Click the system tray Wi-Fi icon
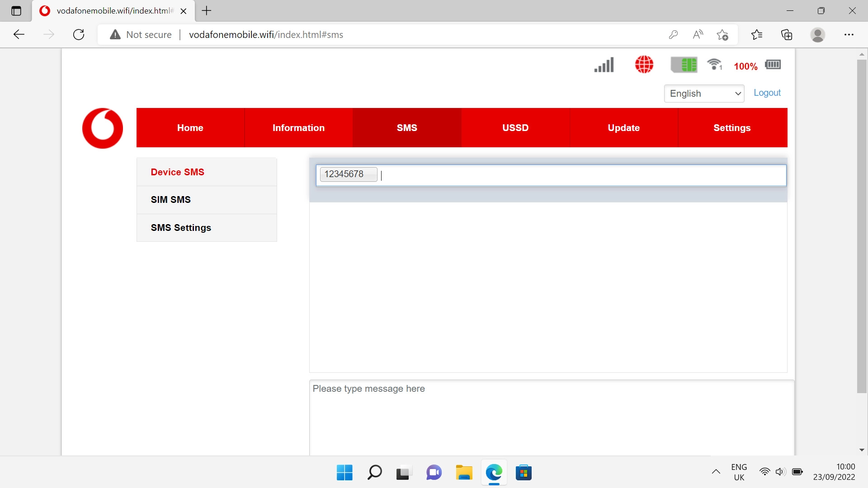Image resolution: width=868 pixels, height=488 pixels. point(764,472)
